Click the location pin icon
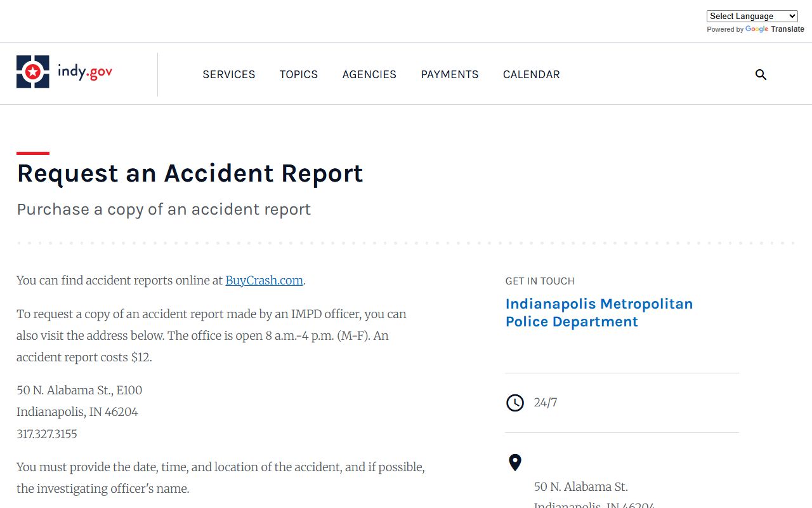The height and width of the screenshot is (508, 812). [515, 462]
